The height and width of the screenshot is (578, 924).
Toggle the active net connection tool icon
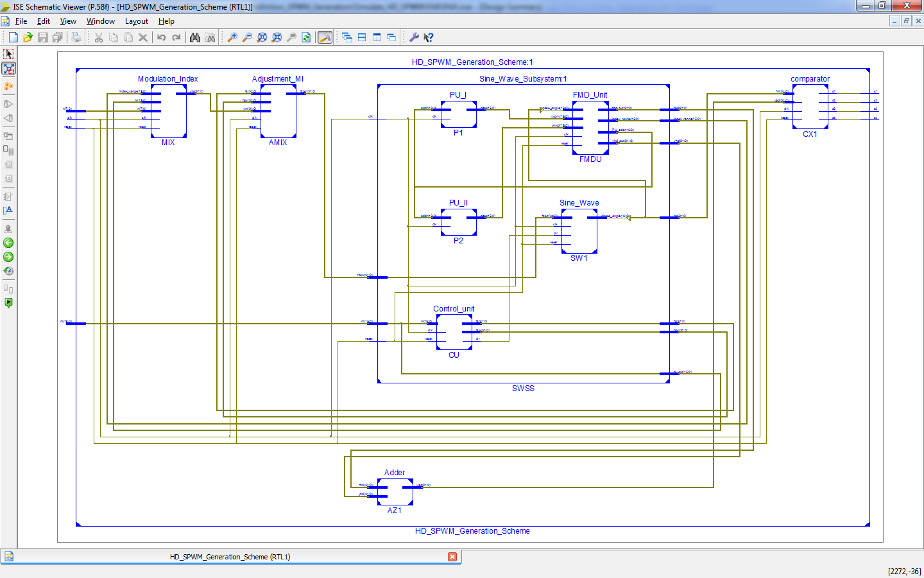pos(8,68)
